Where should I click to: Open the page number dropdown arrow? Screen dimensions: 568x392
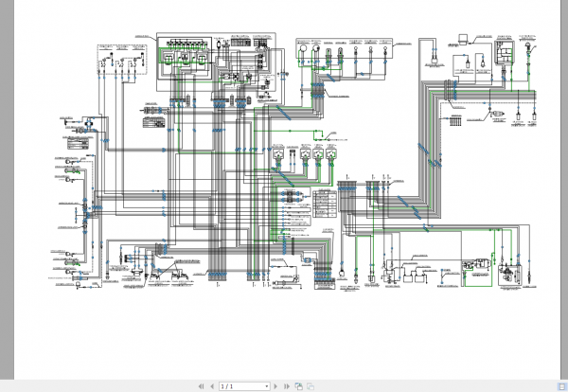point(267,386)
